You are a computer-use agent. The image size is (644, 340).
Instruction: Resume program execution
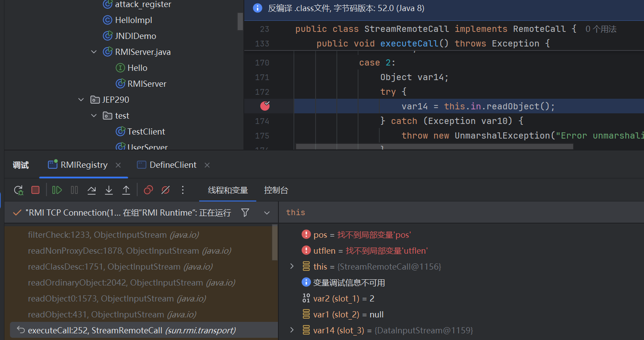[x=57, y=190]
